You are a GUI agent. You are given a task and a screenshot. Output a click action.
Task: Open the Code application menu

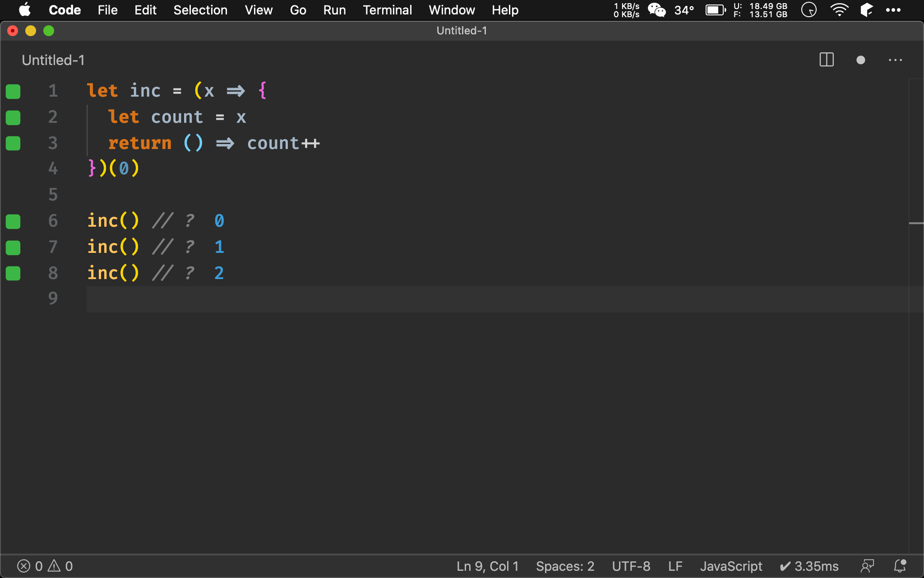click(65, 10)
